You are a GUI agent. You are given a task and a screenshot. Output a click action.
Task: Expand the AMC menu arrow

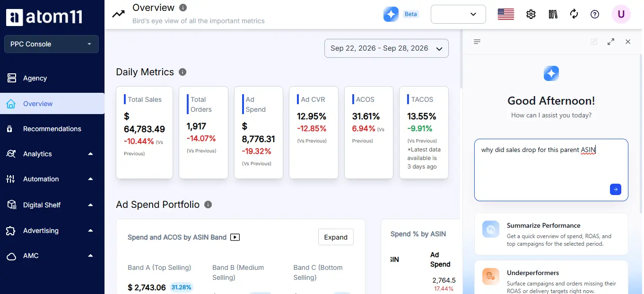(x=90, y=256)
